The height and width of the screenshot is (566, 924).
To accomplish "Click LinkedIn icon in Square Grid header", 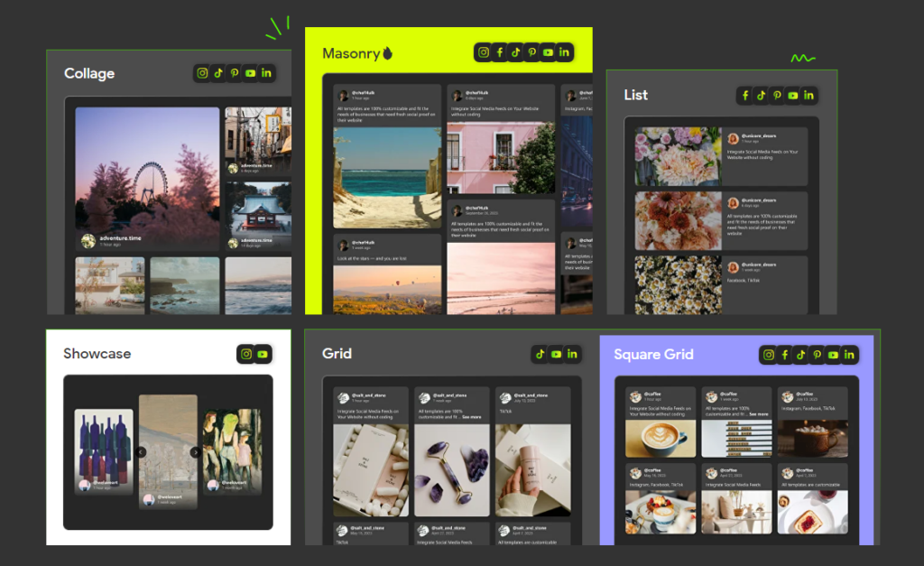I will pos(849,355).
